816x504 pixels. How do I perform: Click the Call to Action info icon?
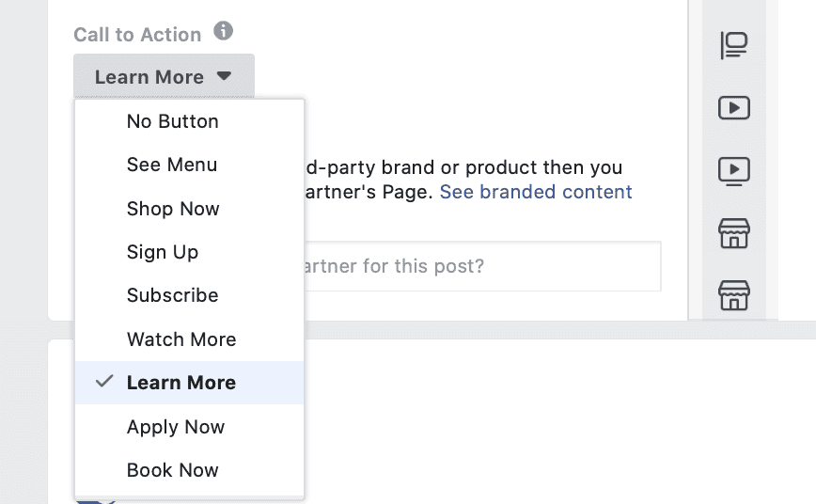pos(223,31)
